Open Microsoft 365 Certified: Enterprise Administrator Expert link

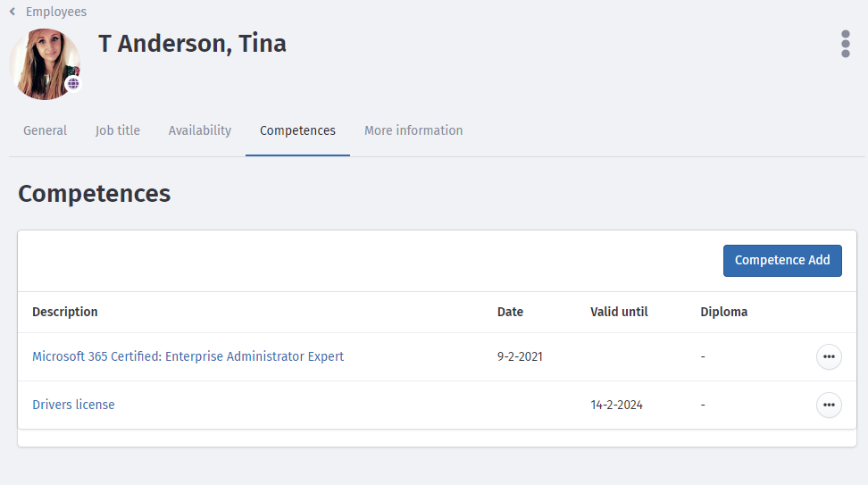coord(188,356)
